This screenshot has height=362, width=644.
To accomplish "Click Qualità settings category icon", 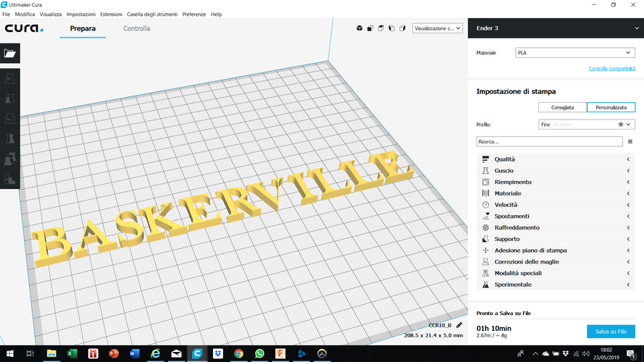I will click(x=485, y=159).
